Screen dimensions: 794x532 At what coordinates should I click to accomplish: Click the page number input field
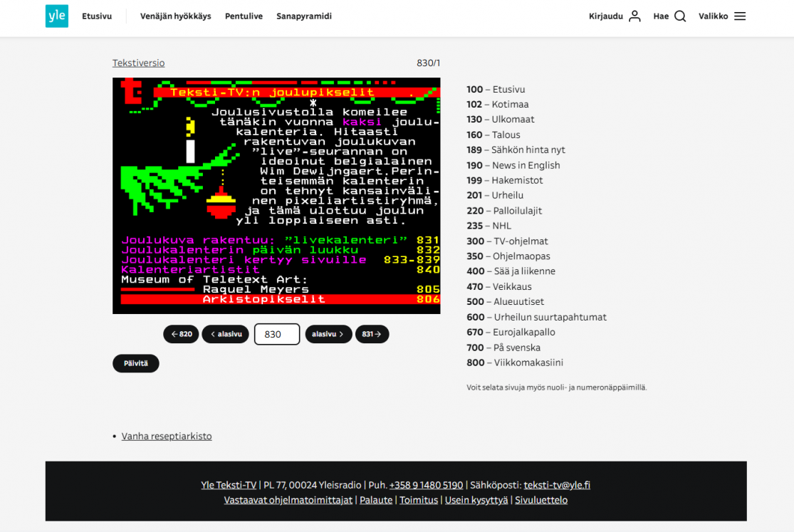[277, 334]
